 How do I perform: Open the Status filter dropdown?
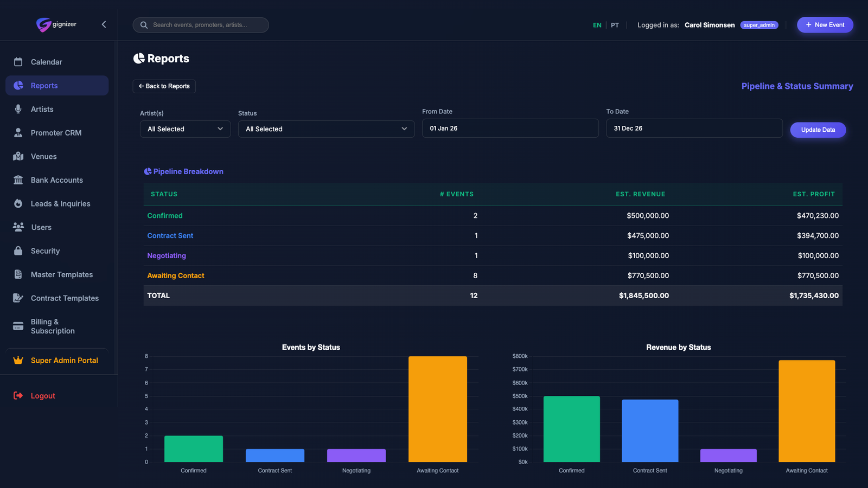(326, 129)
